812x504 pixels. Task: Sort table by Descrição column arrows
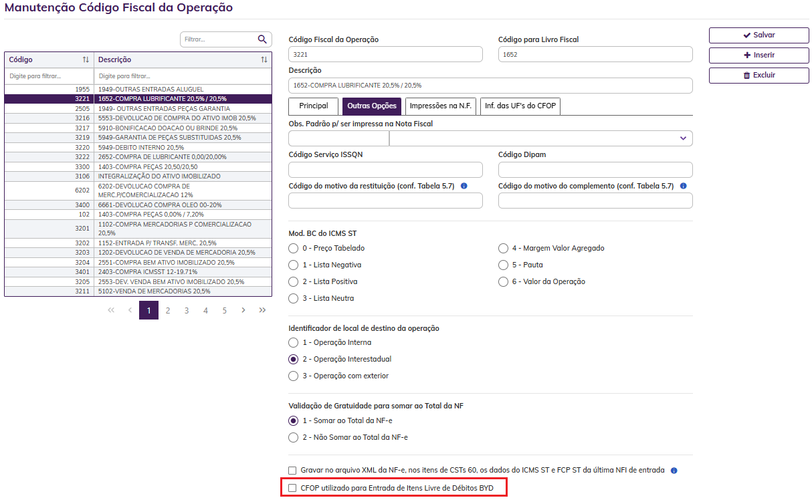tap(264, 60)
